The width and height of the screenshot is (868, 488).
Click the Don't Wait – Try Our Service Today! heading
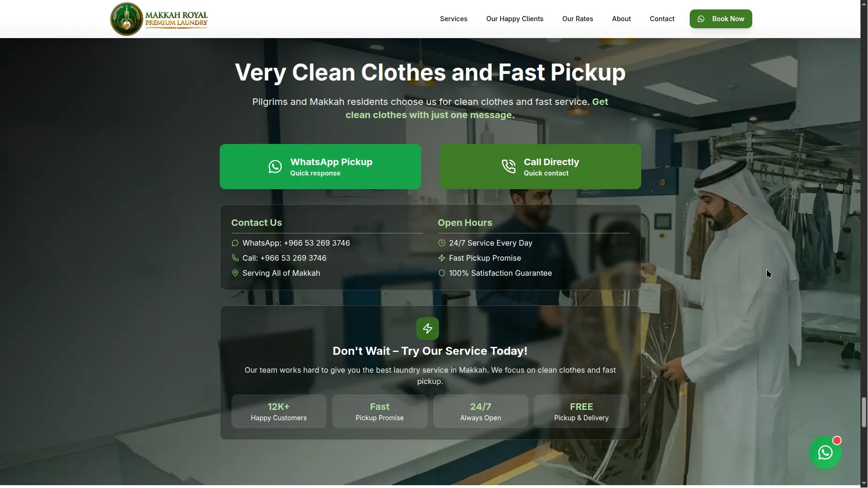[x=430, y=351]
